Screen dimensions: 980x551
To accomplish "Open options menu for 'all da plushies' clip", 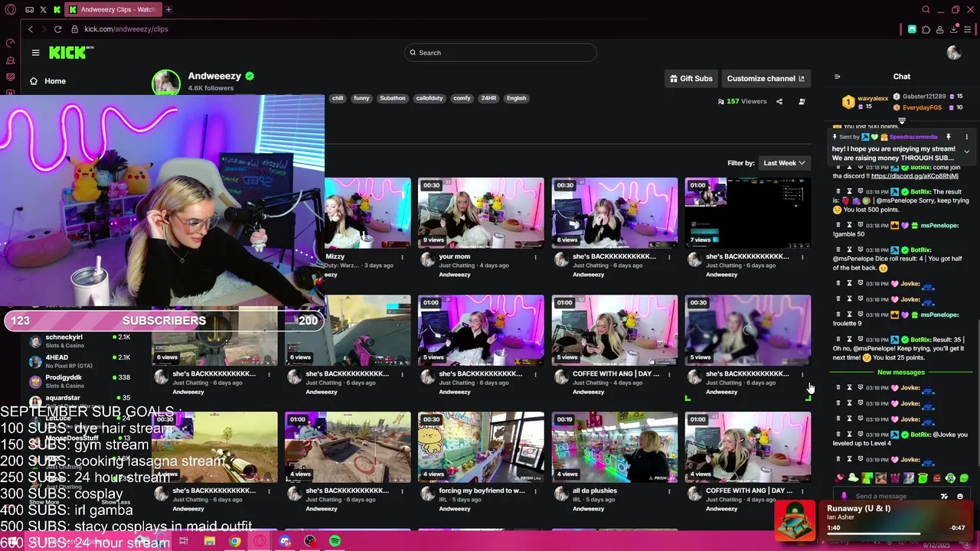I will tap(668, 491).
